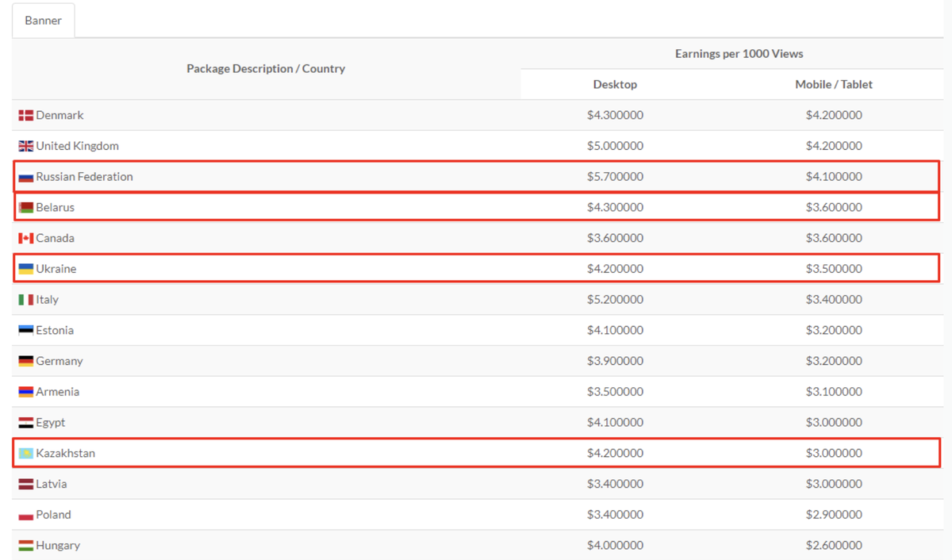The height and width of the screenshot is (560, 952).
Task: Select the Estonia country name
Action: click(55, 330)
